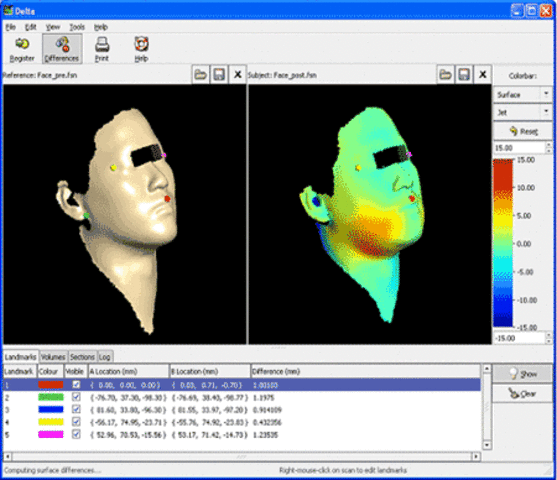Screen dimensions: 557x480
Task: Toggle visibility checkbox for landmark 3
Action: [76, 410]
